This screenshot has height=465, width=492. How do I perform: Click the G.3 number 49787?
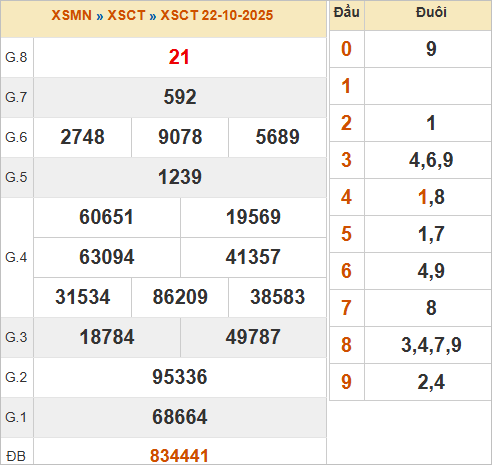pos(253,337)
